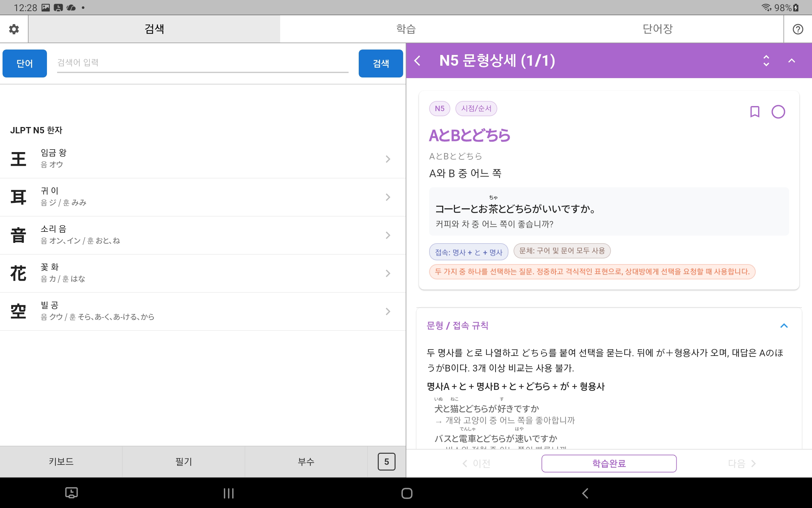
Task: Switch to the 학습 tab
Action: click(406, 29)
